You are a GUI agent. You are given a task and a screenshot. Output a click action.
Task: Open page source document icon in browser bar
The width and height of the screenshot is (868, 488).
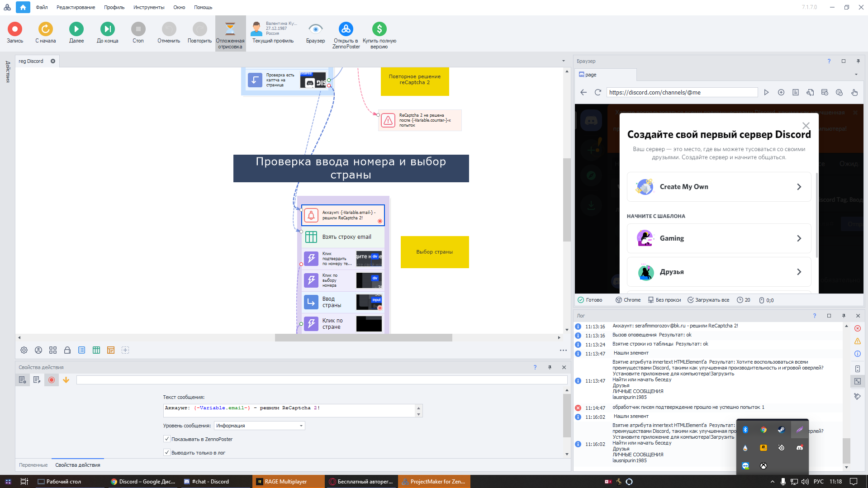tap(795, 92)
